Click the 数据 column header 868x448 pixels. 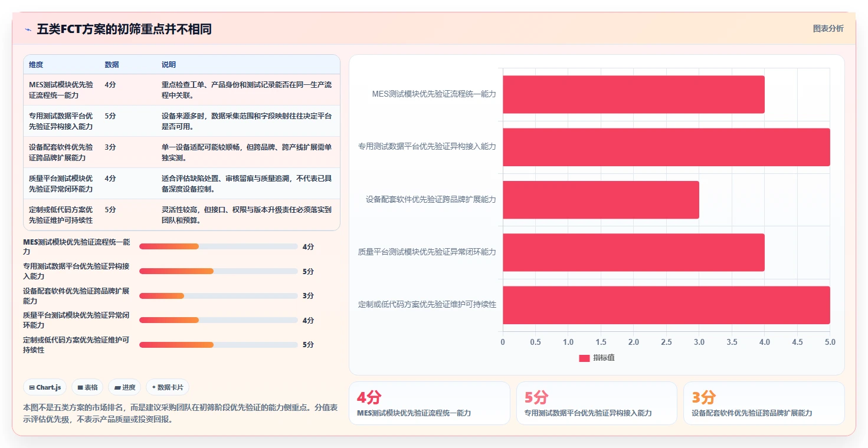pyautogui.click(x=112, y=65)
